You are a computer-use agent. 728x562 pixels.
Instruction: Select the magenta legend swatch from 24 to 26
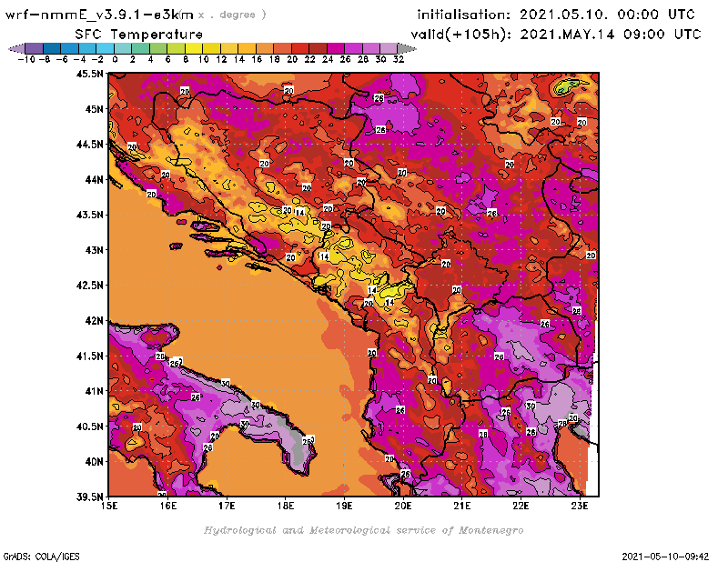tap(335, 48)
